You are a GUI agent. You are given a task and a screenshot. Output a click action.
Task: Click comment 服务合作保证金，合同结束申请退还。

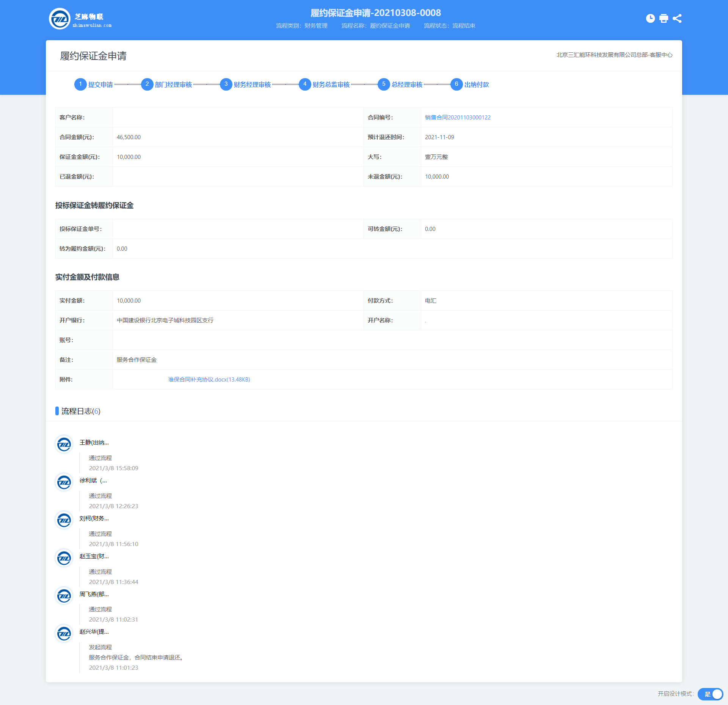tap(137, 658)
